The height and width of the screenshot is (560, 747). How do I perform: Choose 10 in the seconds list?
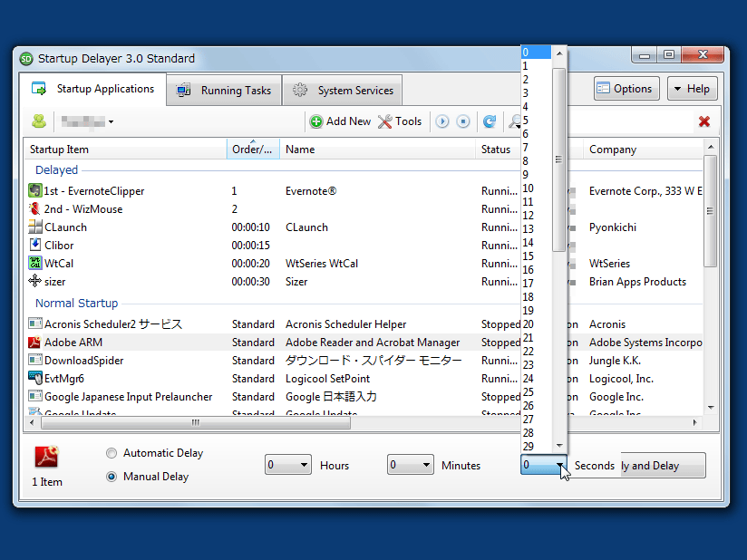pyautogui.click(x=536, y=188)
